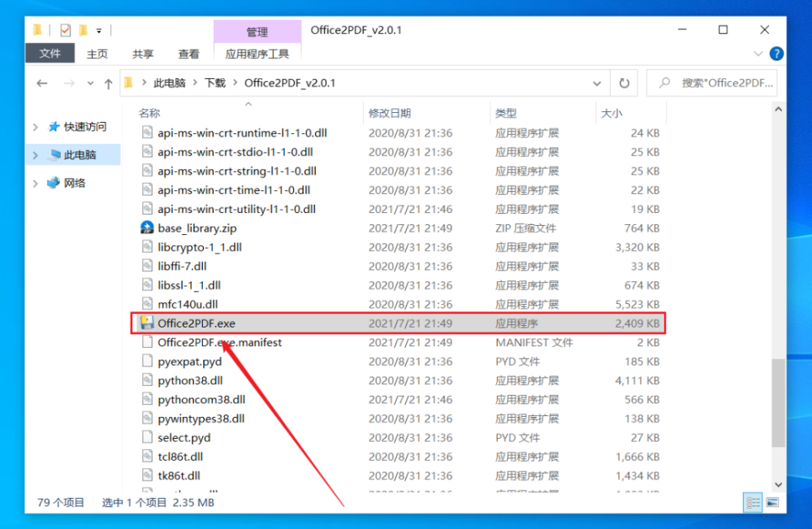Click the mfc140u.dll file icon

click(147, 304)
